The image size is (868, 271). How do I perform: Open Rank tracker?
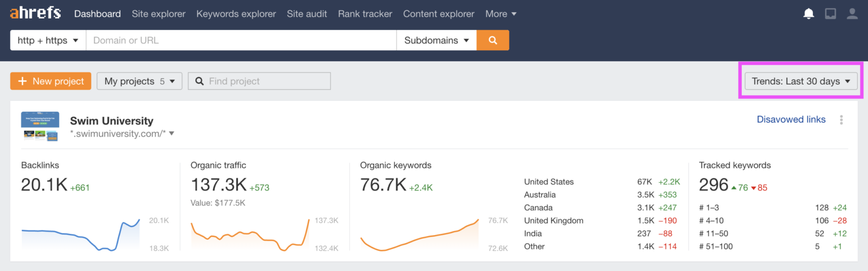365,14
